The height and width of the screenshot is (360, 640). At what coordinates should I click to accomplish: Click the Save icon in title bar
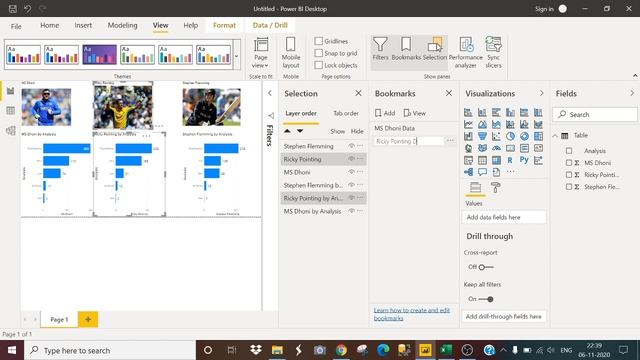[13, 9]
